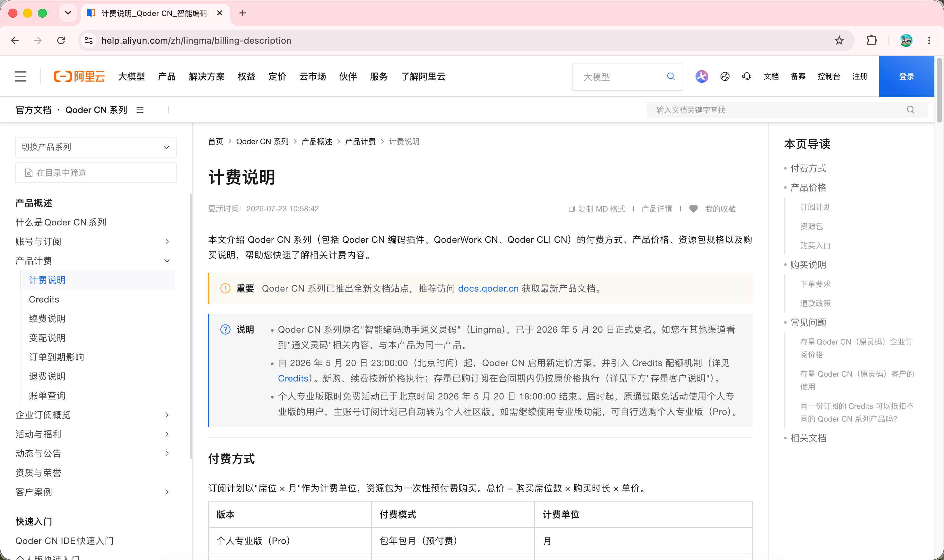Open site information icon in address bar
This screenshot has width=944, height=560.
pyautogui.click(x=89, y=40)
